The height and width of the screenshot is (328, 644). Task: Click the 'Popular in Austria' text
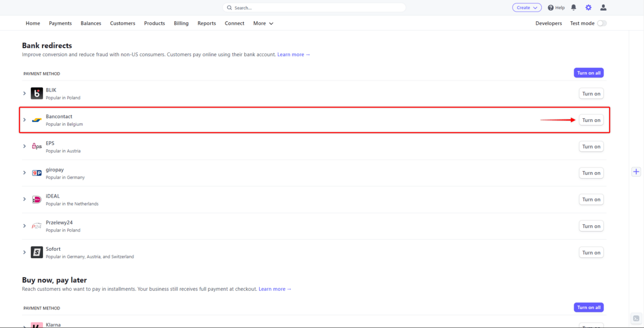click(63, 151)
